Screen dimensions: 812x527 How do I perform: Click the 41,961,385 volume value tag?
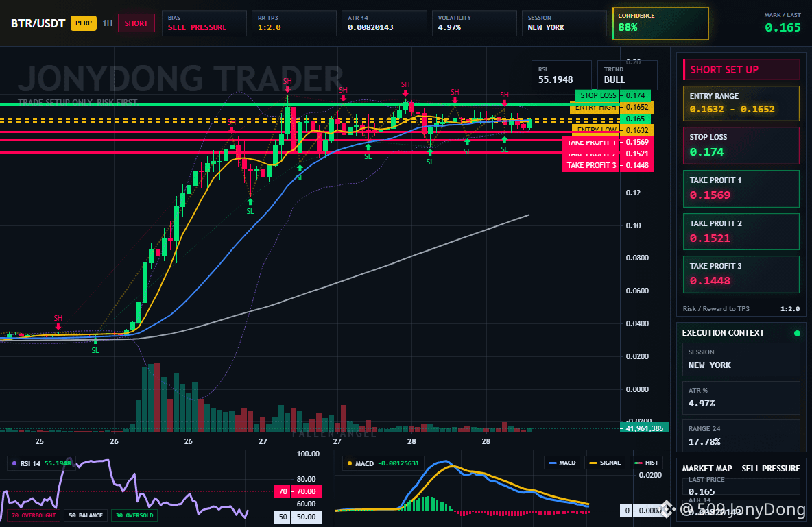[x=645, y=428]
